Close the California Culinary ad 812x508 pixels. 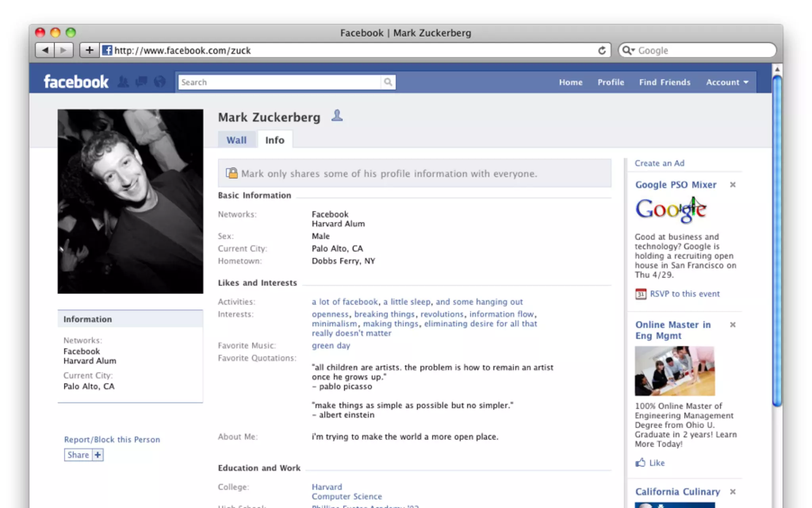[733, 492]
